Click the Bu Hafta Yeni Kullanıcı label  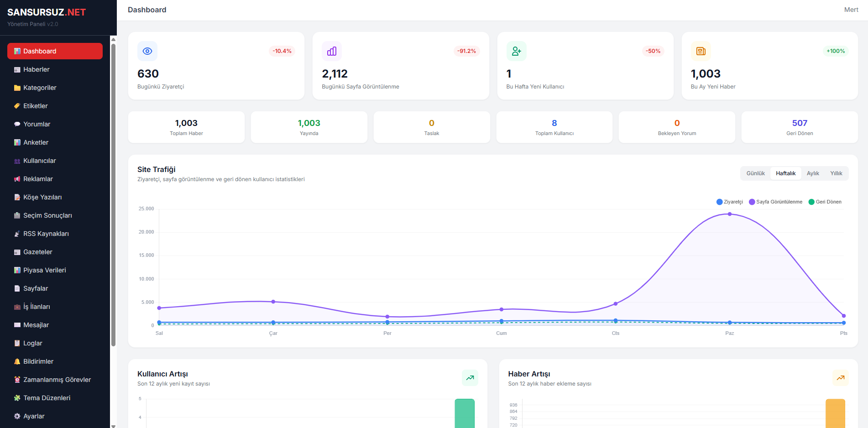(x=535, y=87)
